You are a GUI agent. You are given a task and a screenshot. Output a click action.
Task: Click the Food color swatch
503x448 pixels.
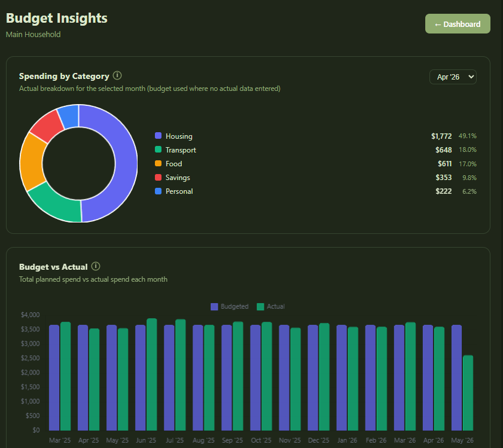point(158,163)
